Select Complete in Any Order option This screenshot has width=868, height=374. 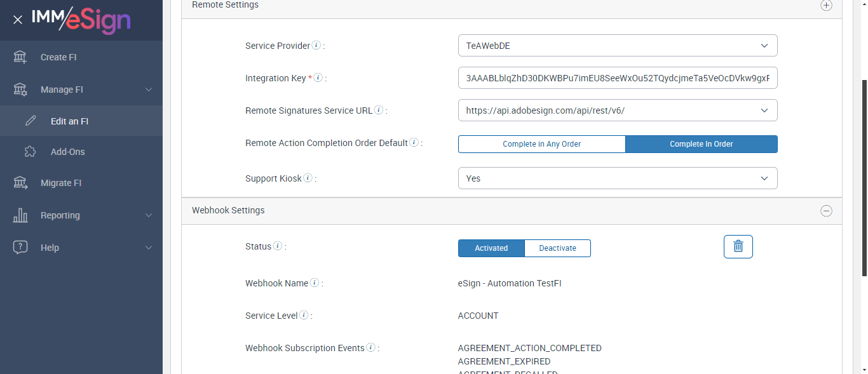pos(541,144)
